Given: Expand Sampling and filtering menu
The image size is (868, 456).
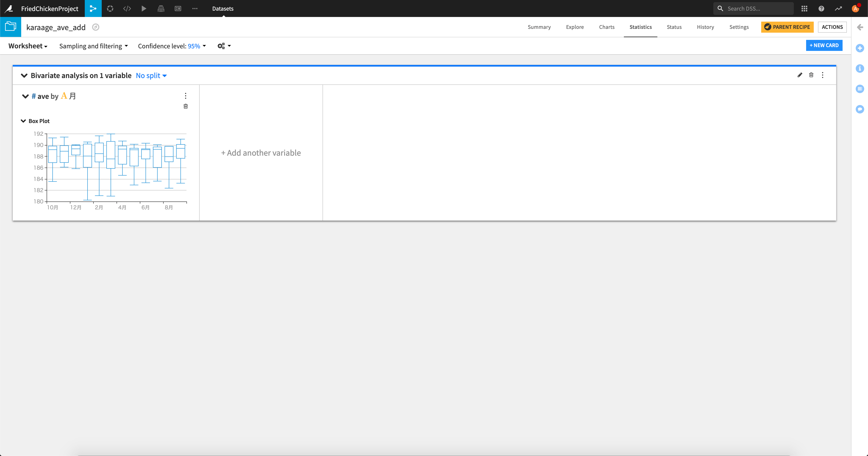Looking at the screenshot, I should pos(93,46).
